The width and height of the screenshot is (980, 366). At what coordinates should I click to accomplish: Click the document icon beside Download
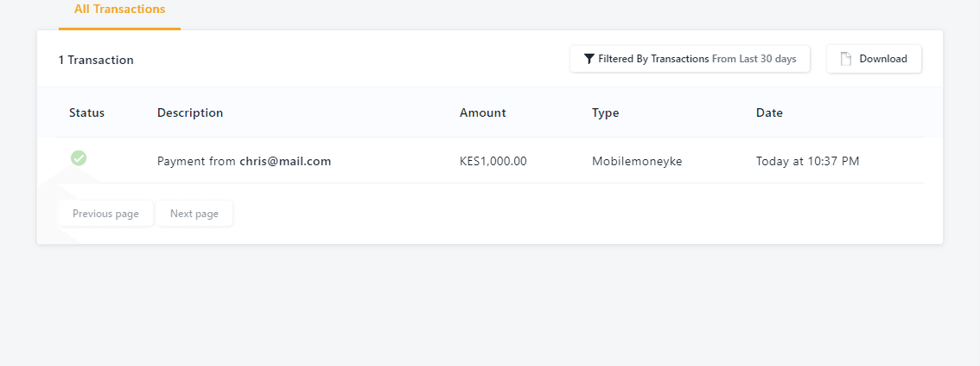[846, 59]
